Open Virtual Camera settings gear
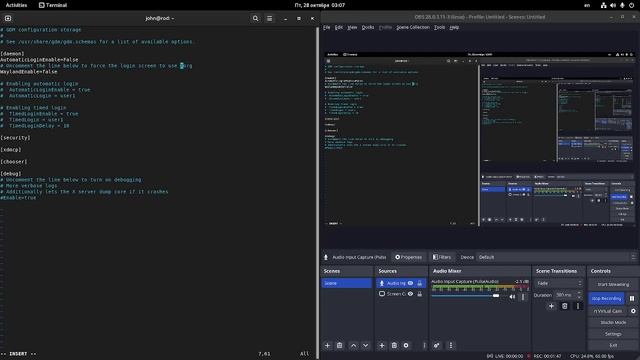This screenshot has width=640, height=360. coord(633,311)
